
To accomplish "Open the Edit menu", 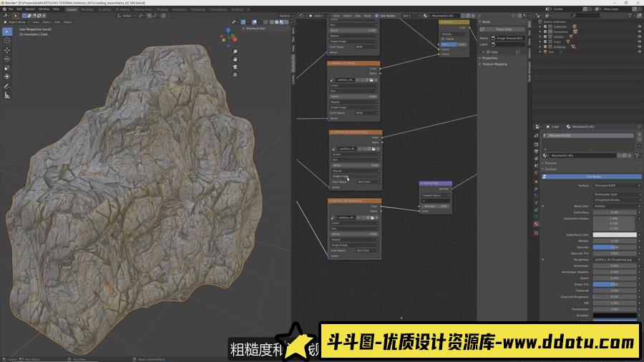I will [19, 9].
